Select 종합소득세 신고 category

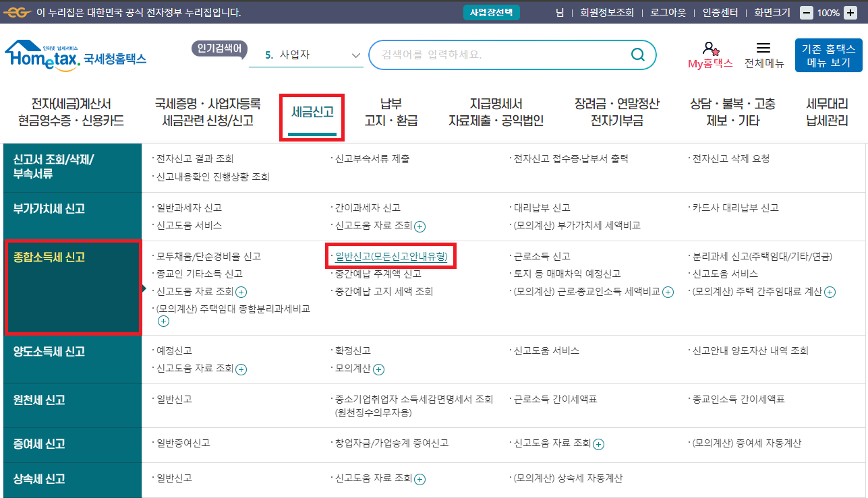(73, 287)
